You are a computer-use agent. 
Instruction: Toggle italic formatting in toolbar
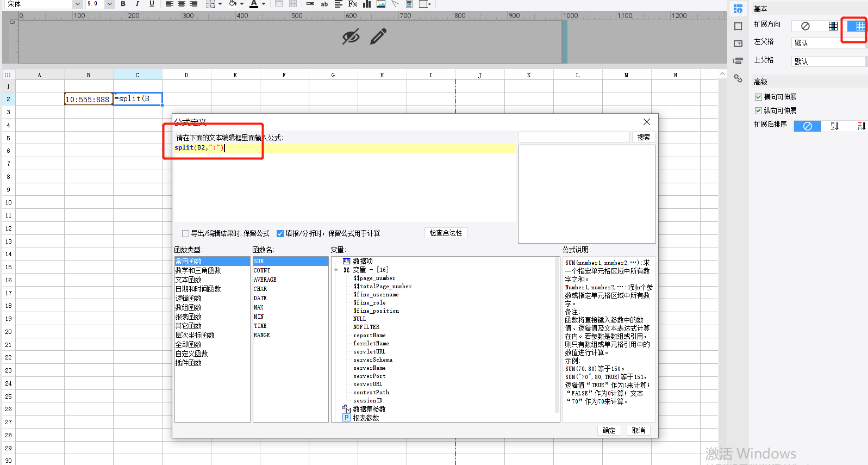coord(137,4)
